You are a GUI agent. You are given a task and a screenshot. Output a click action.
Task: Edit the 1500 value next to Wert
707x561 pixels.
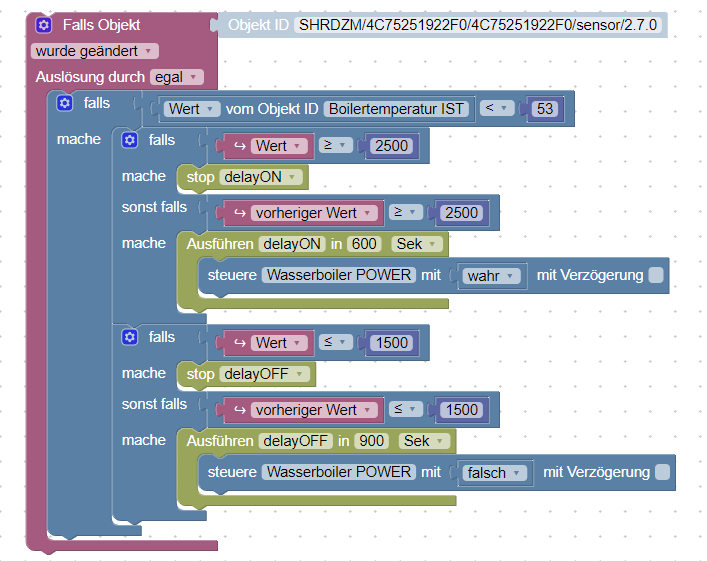point(391,343)
